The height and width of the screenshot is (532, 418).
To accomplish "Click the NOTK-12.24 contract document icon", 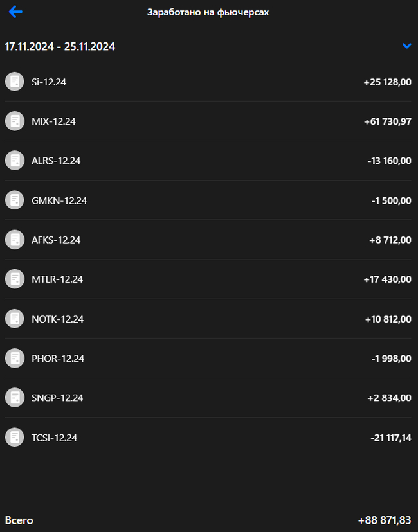I will (x=14, y=319).
